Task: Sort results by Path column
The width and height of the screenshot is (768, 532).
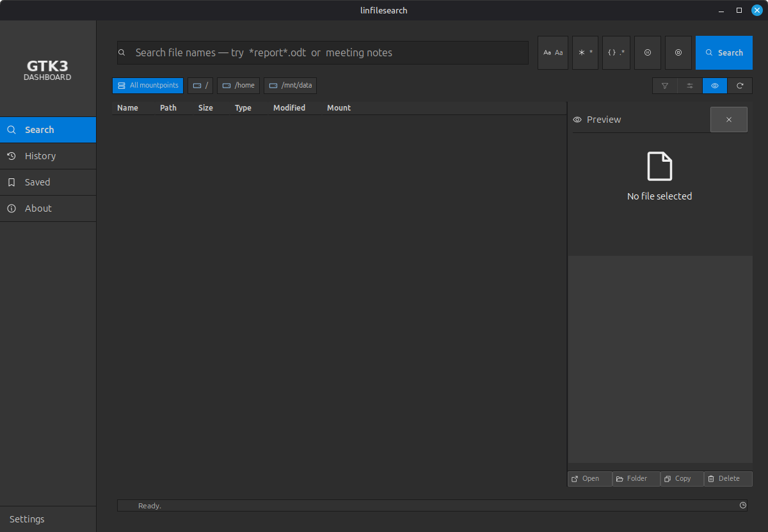Action: point(168,108)
